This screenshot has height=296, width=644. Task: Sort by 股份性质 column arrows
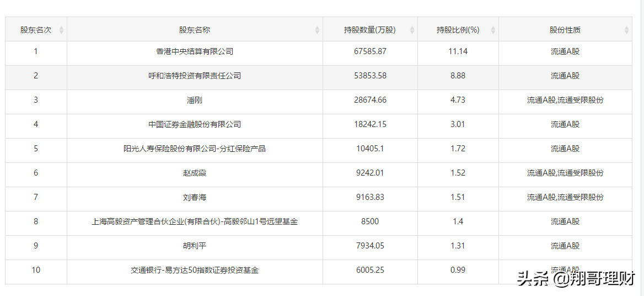point(626,30)
